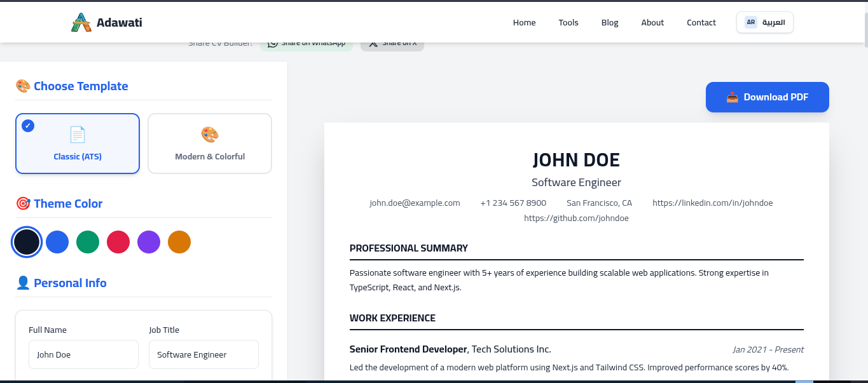Click the document icon on Classic template
This screenshot has height=383, width=868.
78,135
